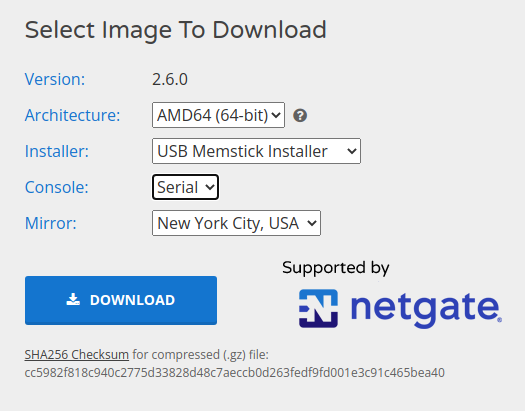Expand the Mirror dropdown showing New York City, USA
Image resolution: width=525 pixels, height=411 pixels.
tap(236, 223)
